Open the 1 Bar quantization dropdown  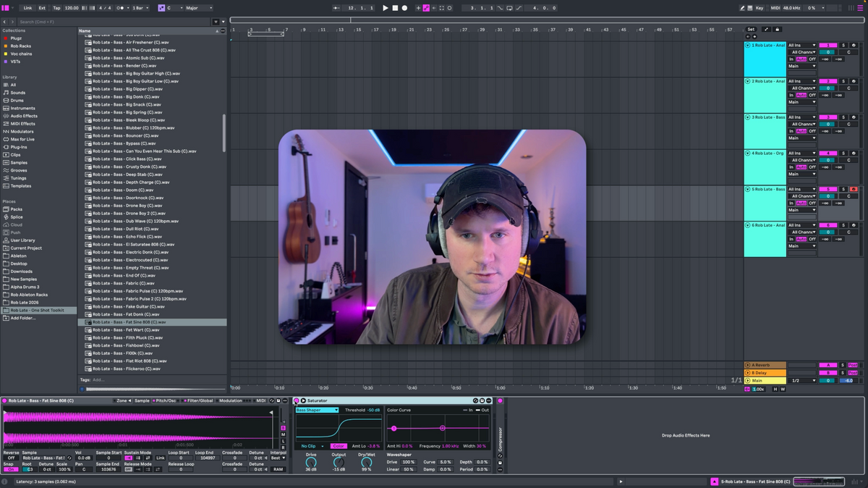(140, 8)
